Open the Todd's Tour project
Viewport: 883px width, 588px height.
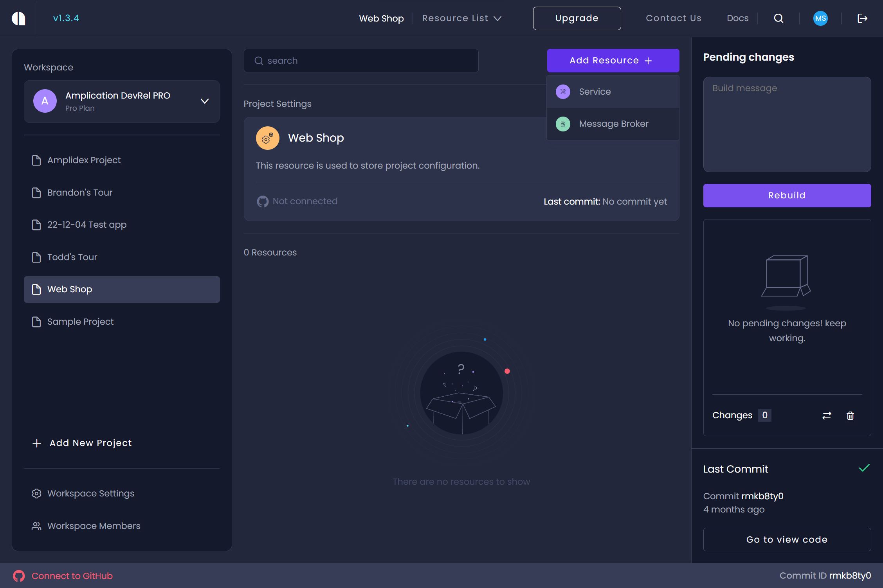(122, 257)
